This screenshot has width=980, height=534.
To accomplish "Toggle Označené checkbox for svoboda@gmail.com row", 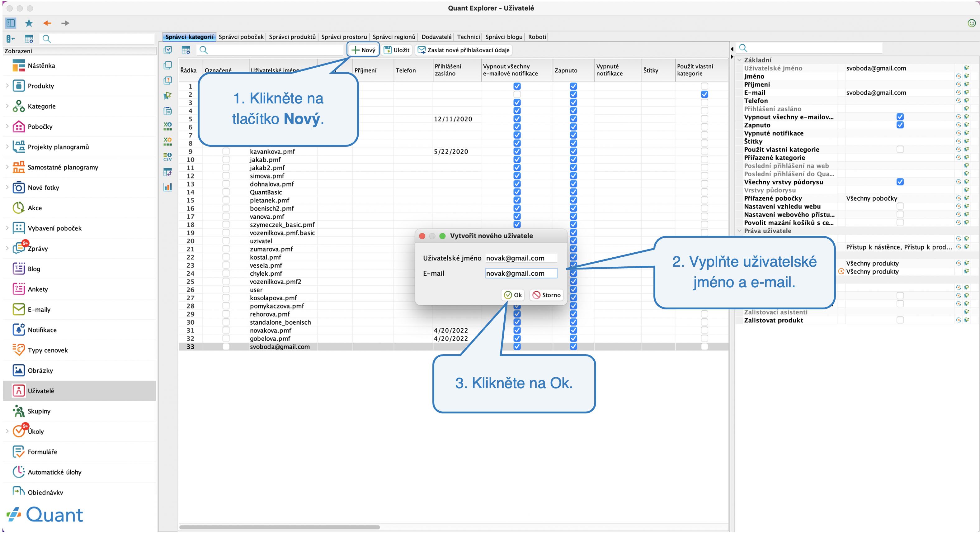I will [226, 347].
